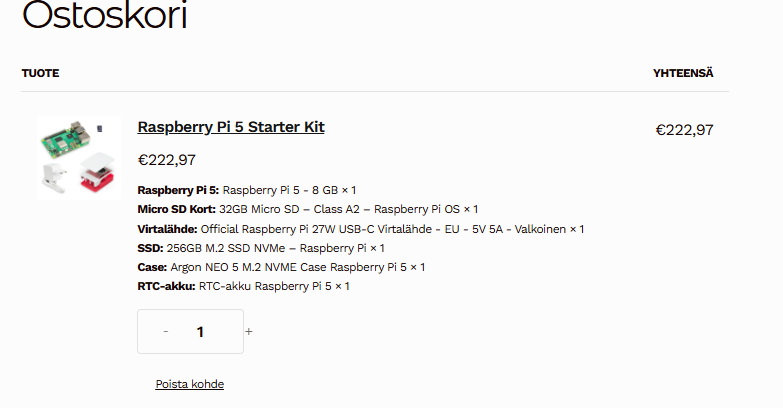Open the Raspberry Pi 5 Starter Kit link
The image size is (783, 408).
(x=231, y=127)
